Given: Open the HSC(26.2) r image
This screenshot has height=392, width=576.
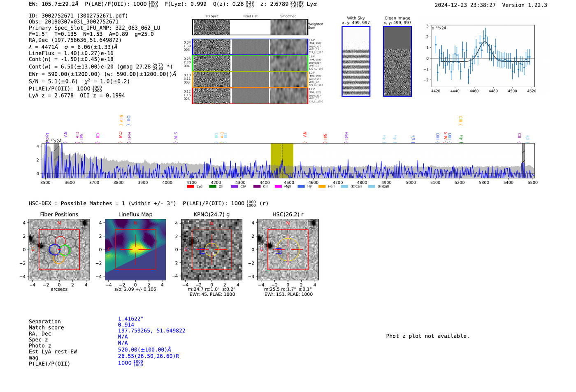Looking at the screenshot, I should pos(288,250).
